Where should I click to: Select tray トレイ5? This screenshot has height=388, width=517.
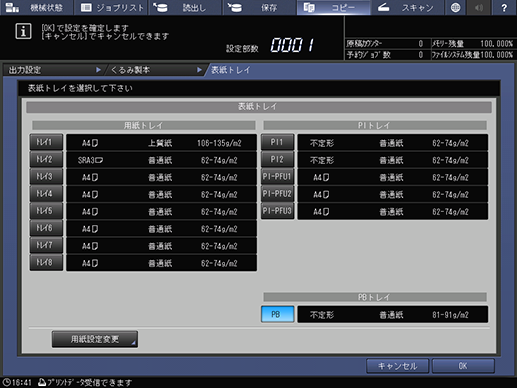pos(46,211)
